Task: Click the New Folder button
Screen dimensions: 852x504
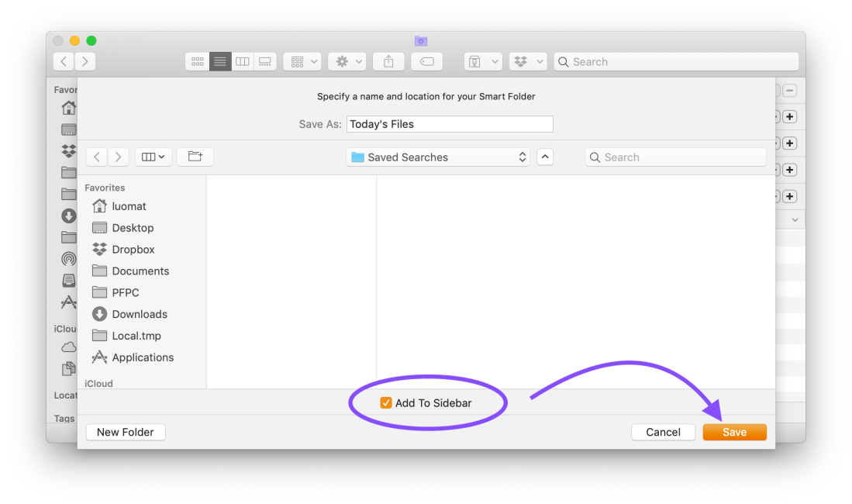Action: (x=126, y=433)
